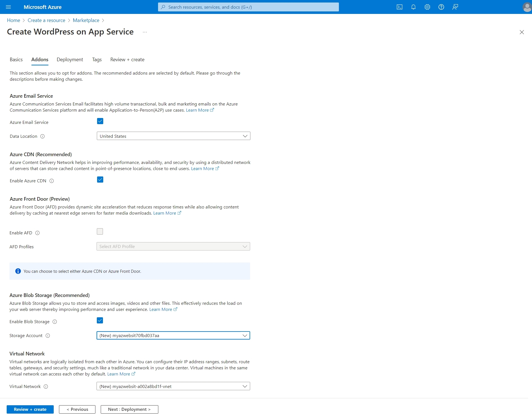Expand the Virtual Network dropdown
Viewport: 532px width, 420px height.
click(x=173, y=386)
